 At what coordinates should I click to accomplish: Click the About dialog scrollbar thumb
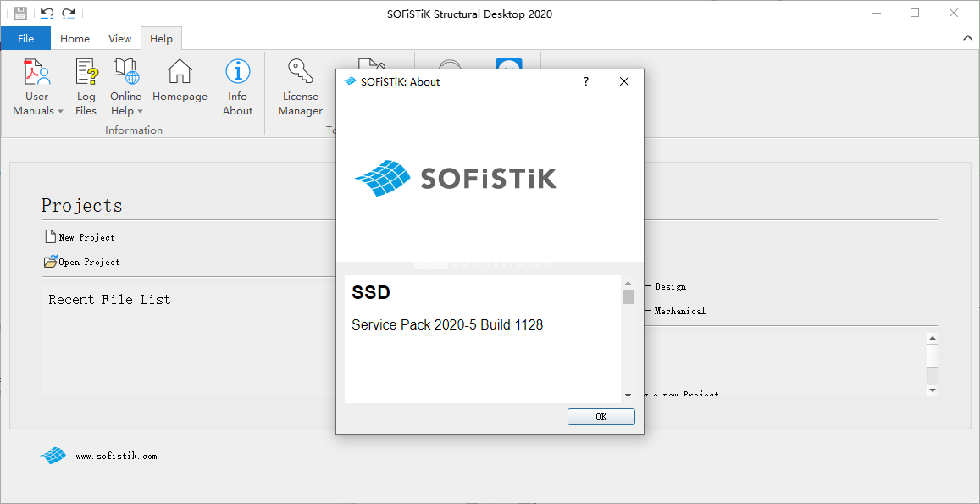(628, 297)
